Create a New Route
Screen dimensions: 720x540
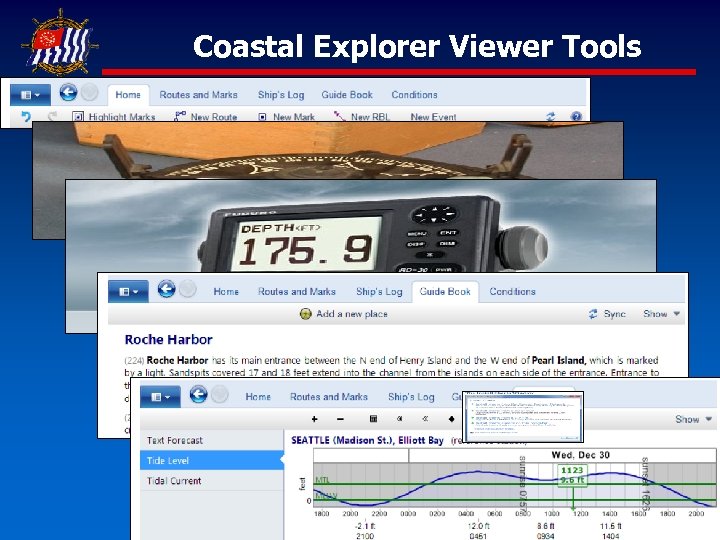click(205, 117)
